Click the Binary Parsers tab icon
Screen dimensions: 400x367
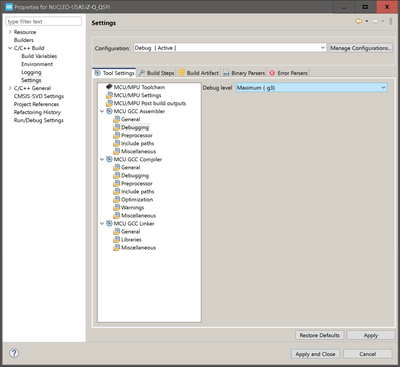coord(226,73)
